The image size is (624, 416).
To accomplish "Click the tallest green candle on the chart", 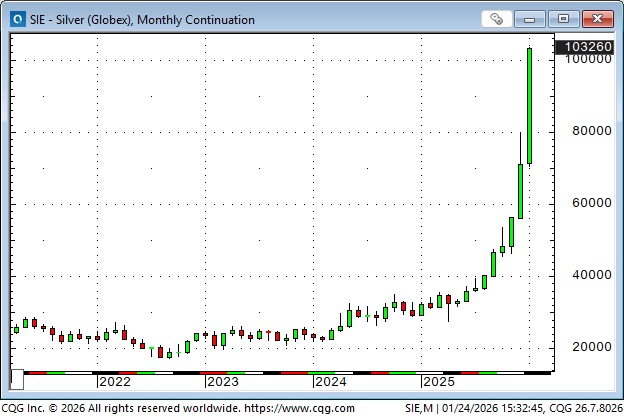I will click(x=529, y=105).
